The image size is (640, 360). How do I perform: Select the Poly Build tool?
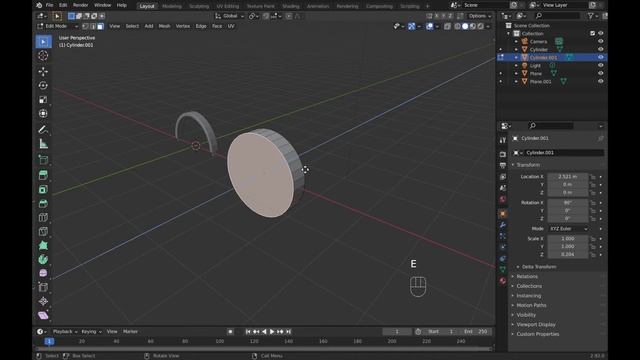43,246
